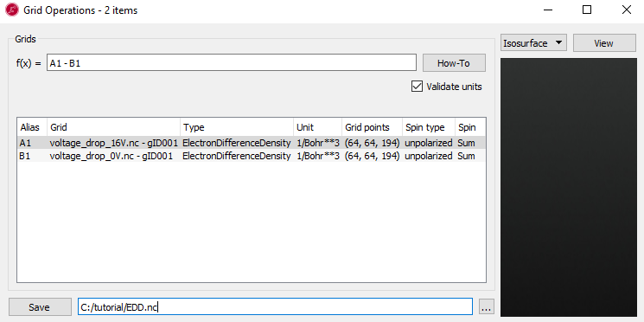This screenshot has width=644, height=322.
Task: Click unpolarized spin type in A1 row
Action: [x=429, y=143]
